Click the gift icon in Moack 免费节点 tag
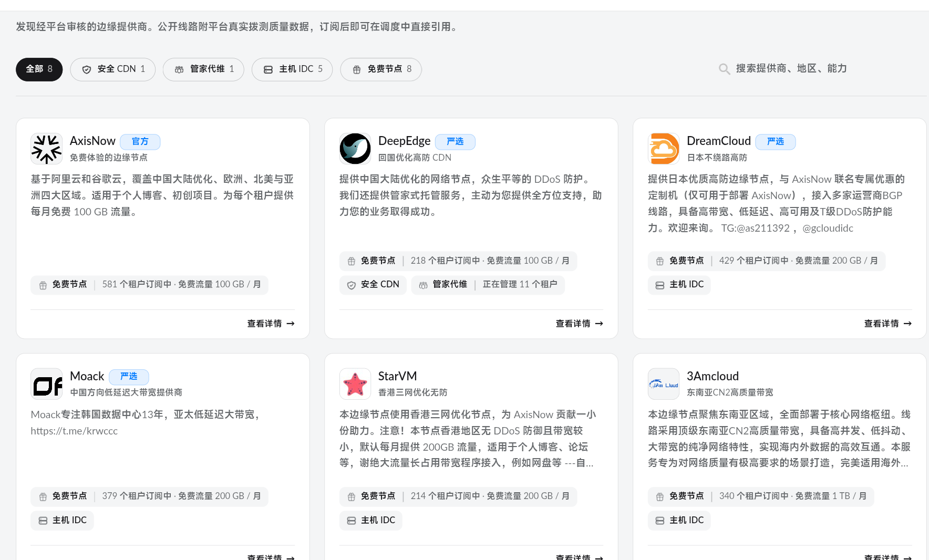Screen dimensions: 929x560 click(43, 497)
